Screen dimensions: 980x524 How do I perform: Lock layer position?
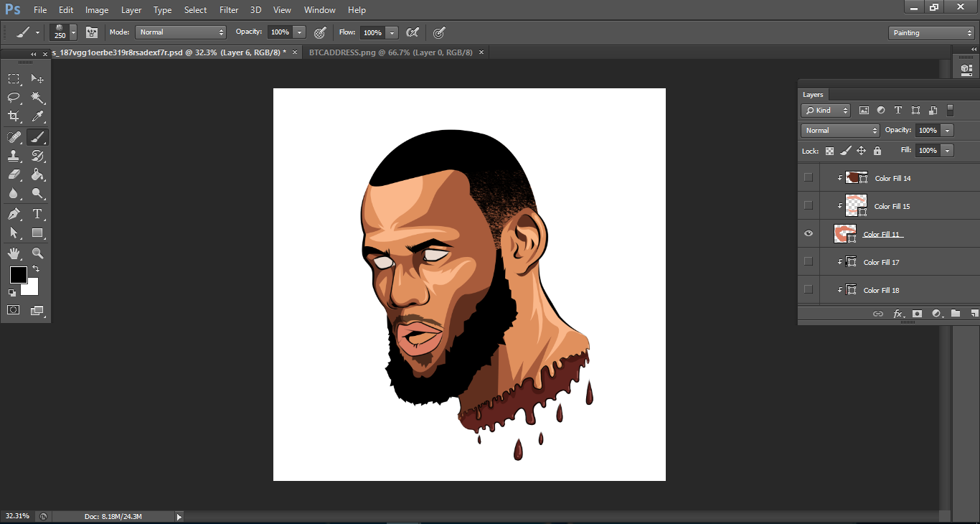pos(861,151)
